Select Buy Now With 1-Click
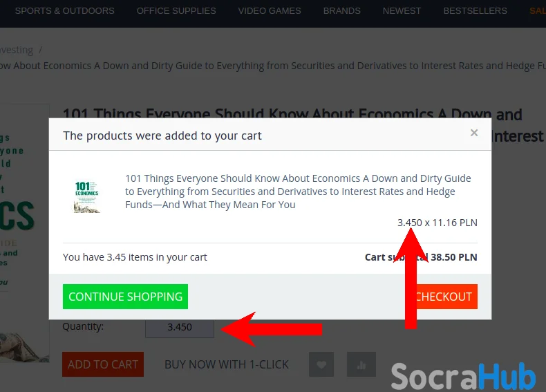Image resolution: width=546 pixels, height=392 pixels. pyautogui.click(x=227, y=364)
